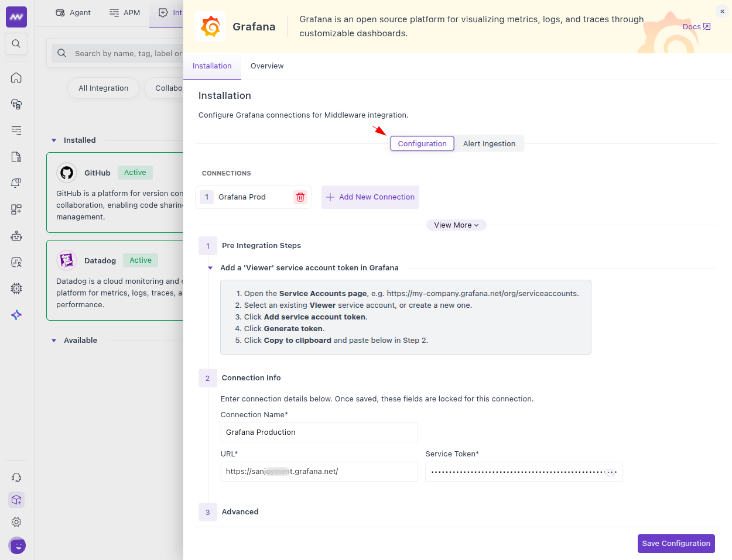Open the alerts bell icon in sidebar
Viewport: 732px width, 560px height.
pos(16,183)
